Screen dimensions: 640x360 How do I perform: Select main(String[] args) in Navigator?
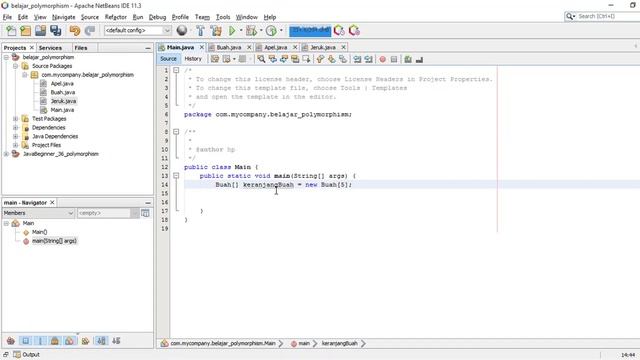(x=54, y=241)
